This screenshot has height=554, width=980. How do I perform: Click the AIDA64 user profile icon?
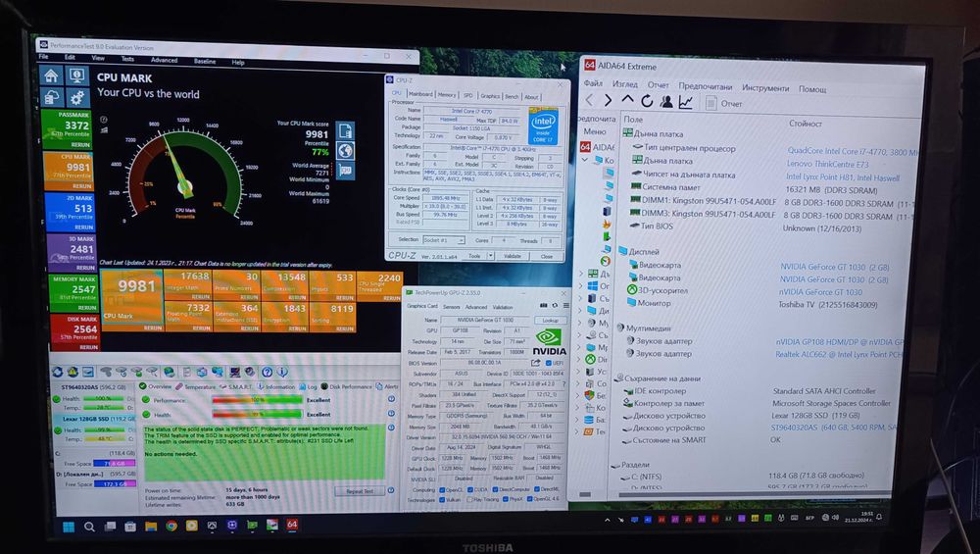(x=666, y=101)
